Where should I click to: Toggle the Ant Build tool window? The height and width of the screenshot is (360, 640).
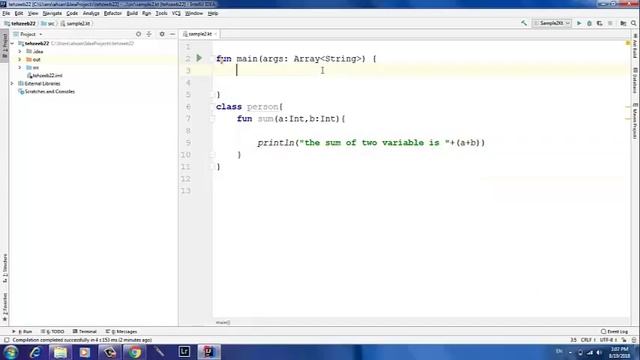pos(635,46)
